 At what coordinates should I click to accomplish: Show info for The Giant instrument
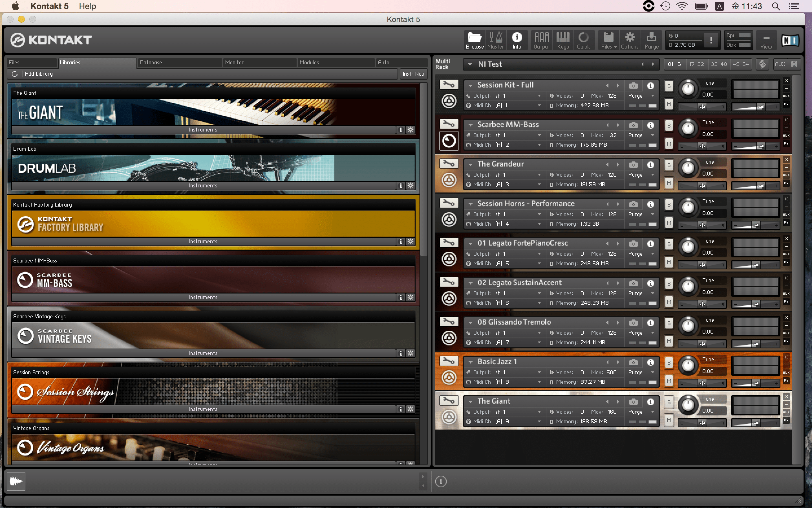[651, 402]
